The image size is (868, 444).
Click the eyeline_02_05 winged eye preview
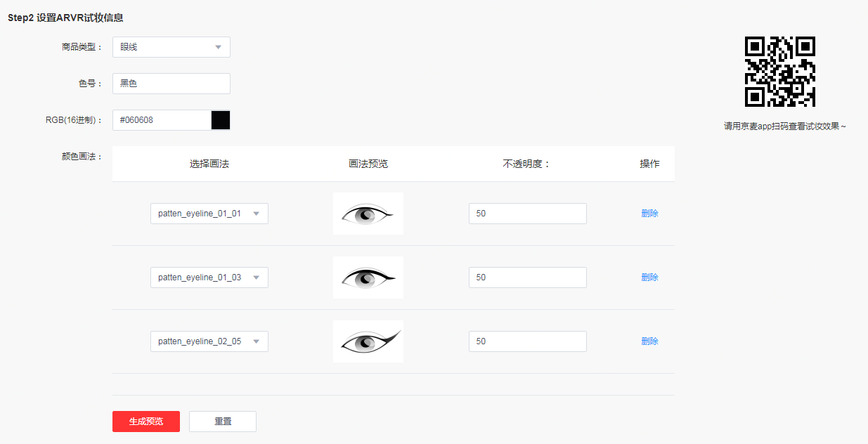[x=368, y=341]
